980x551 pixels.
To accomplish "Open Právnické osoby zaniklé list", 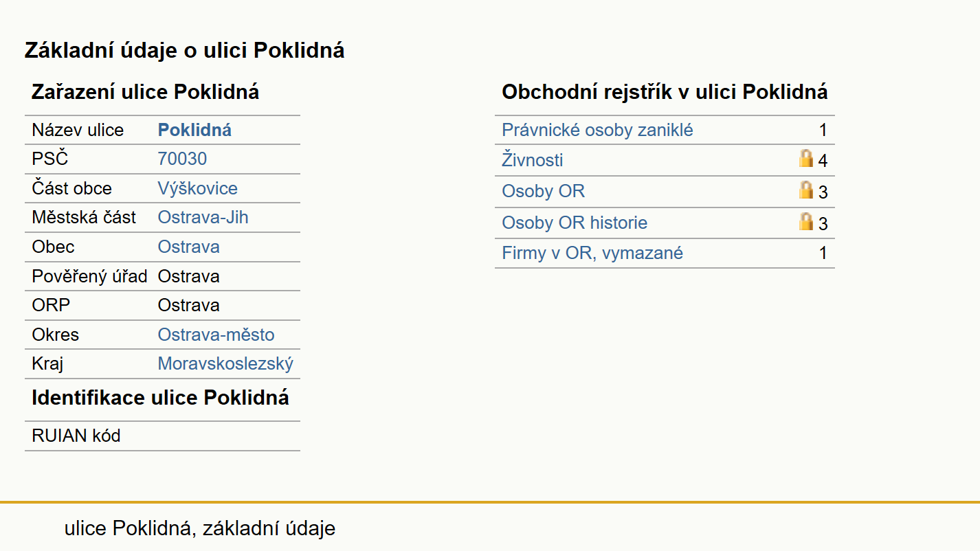I will coord(597,130).
